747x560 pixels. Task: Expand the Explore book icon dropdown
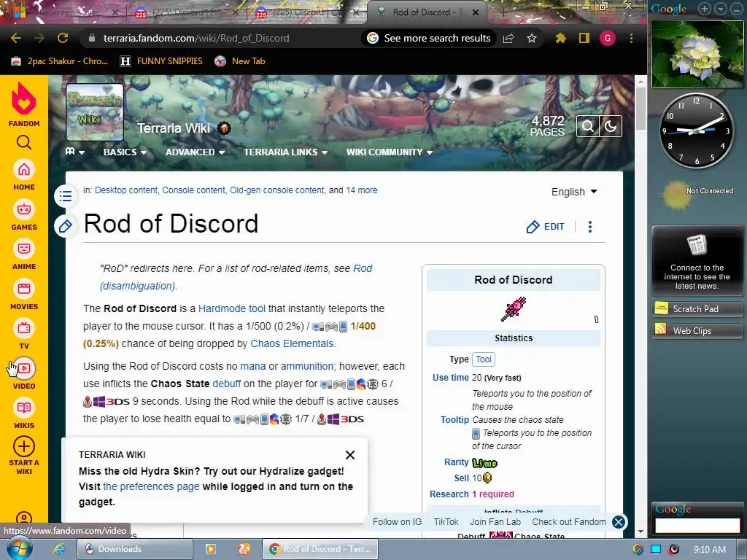click(75, 152)
